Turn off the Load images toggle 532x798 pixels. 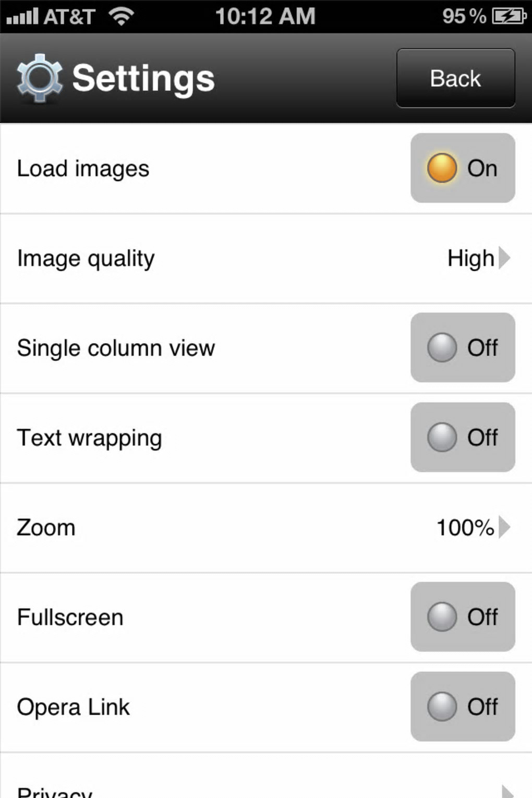pos(463,168)
